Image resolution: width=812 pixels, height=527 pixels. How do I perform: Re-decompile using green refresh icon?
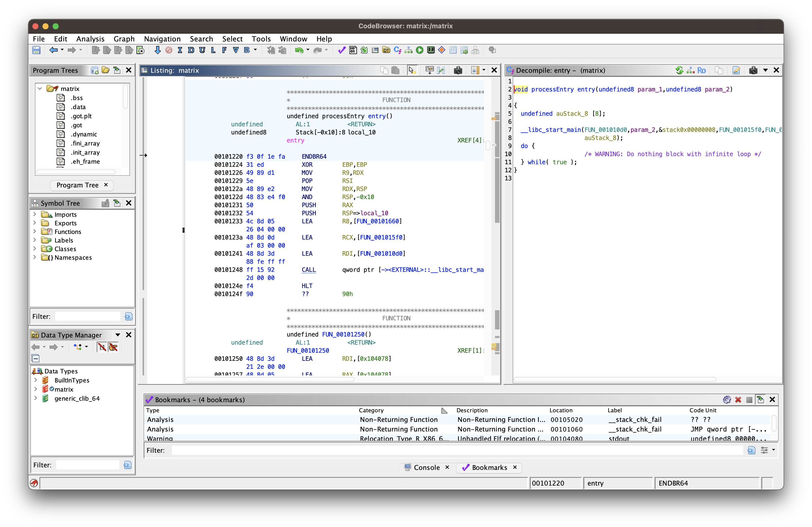[679, 70]
